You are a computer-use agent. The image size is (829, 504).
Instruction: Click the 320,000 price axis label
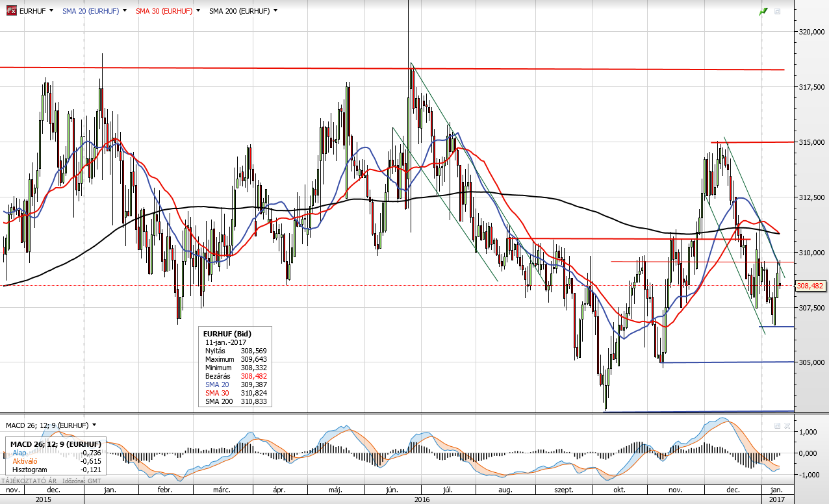811,31
